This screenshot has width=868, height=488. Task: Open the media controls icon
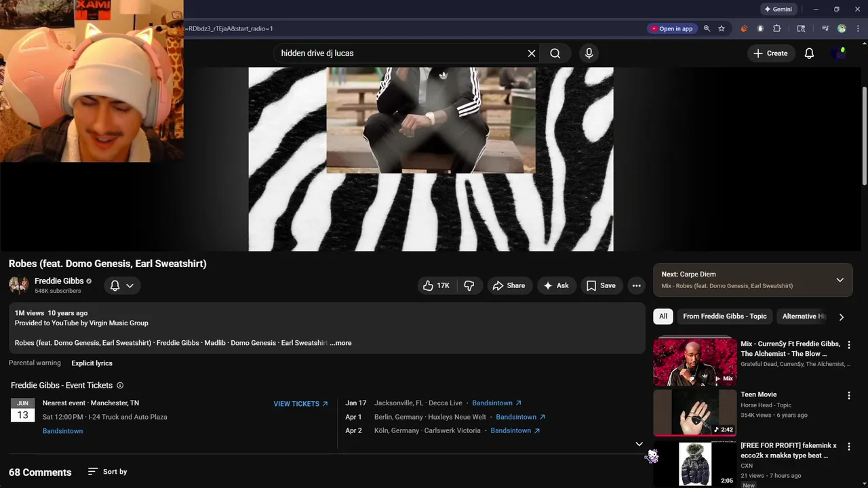(825, 28)
